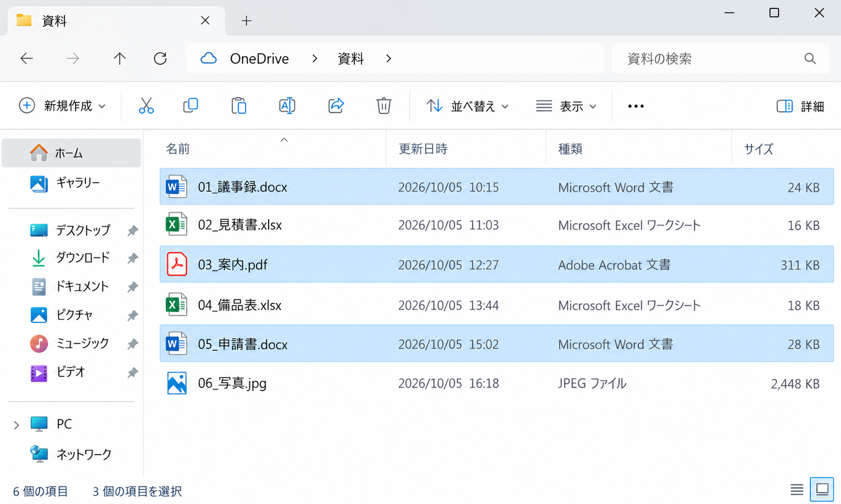Go up one folder level arrow
Screen dimensions: 841x504
pyautogui.click(x=119, y=59)
